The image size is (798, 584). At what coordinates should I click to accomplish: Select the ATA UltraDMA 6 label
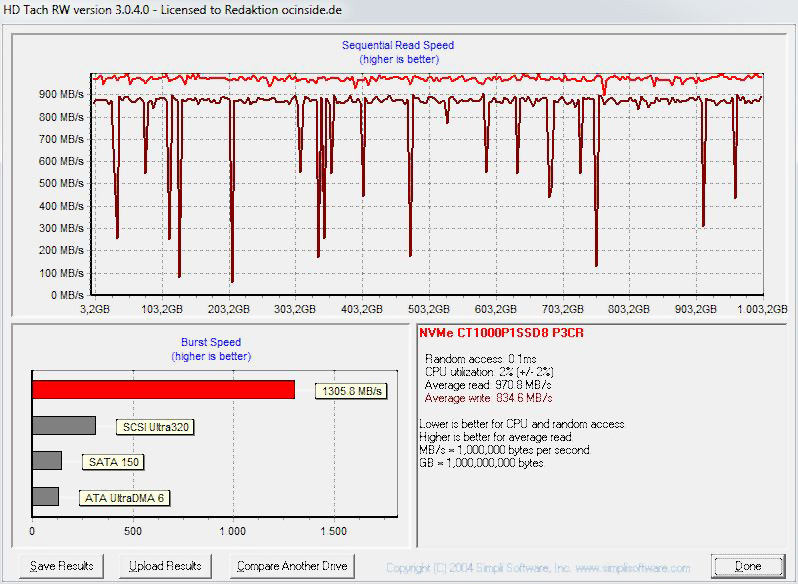(x=124, y=498)
